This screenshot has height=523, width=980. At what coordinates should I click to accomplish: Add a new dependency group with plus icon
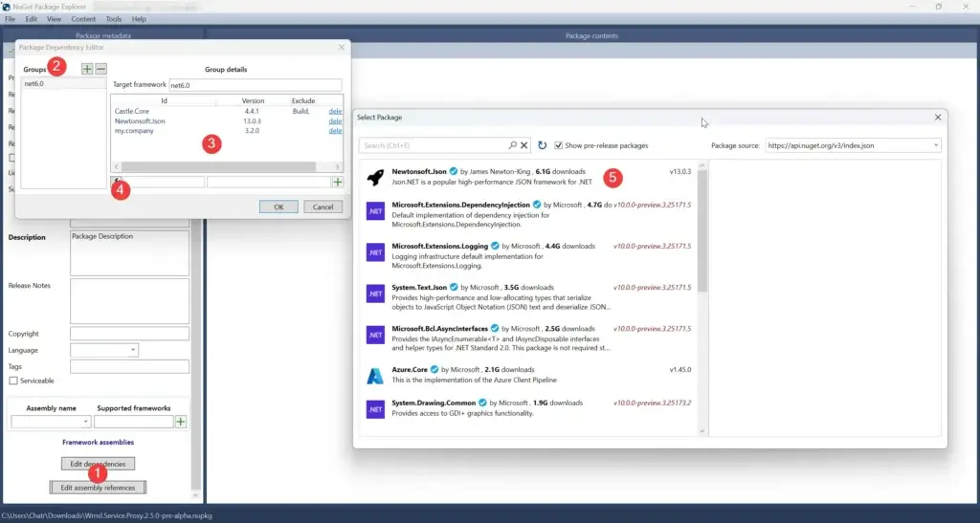tap(87, 69)
